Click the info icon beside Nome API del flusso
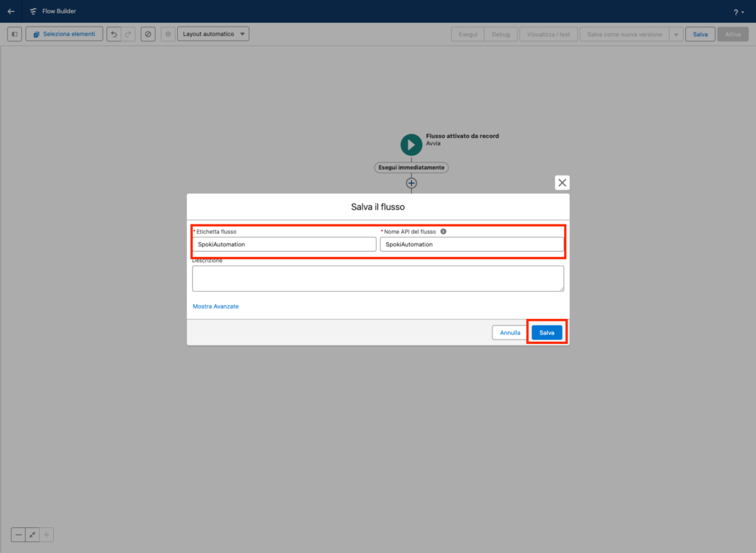 443,231
